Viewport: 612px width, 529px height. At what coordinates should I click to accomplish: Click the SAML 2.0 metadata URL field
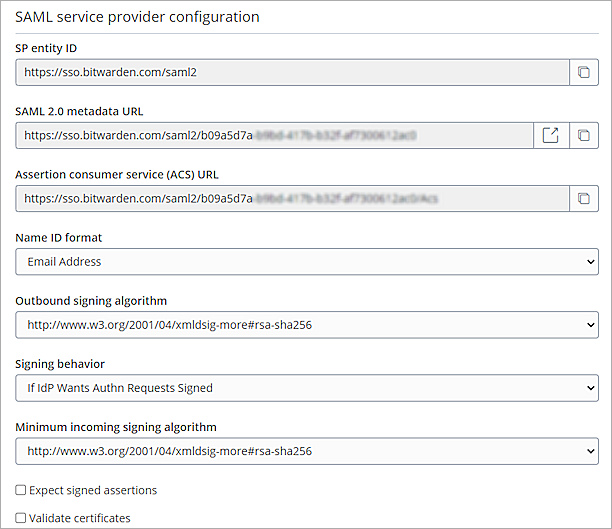[x=274, y=135]
